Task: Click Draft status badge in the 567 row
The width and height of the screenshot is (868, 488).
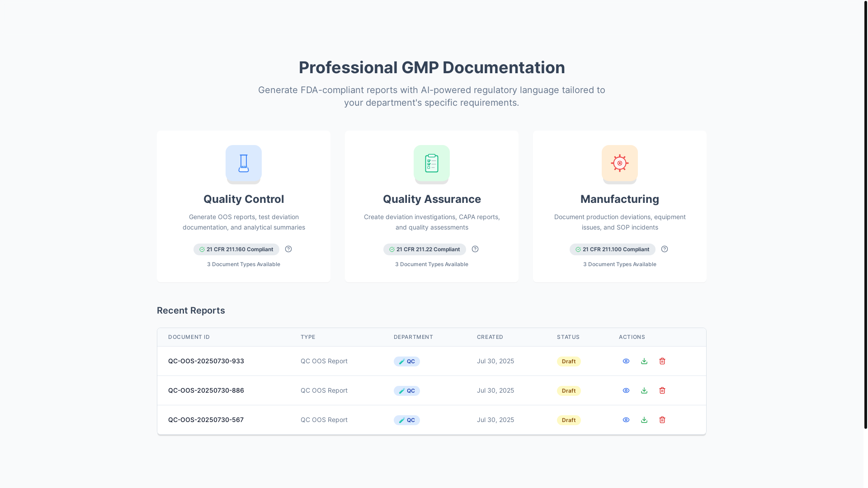Action: (x=569, y=420)
